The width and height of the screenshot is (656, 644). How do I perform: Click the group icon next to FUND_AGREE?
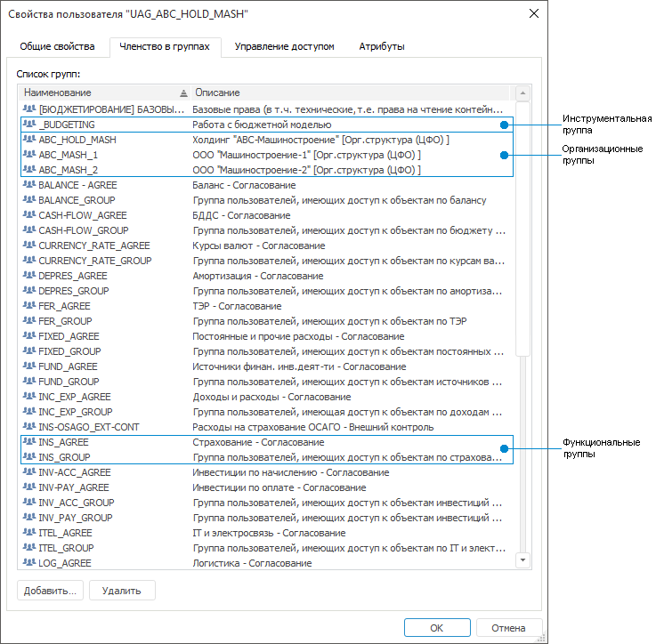pos(29,366)
